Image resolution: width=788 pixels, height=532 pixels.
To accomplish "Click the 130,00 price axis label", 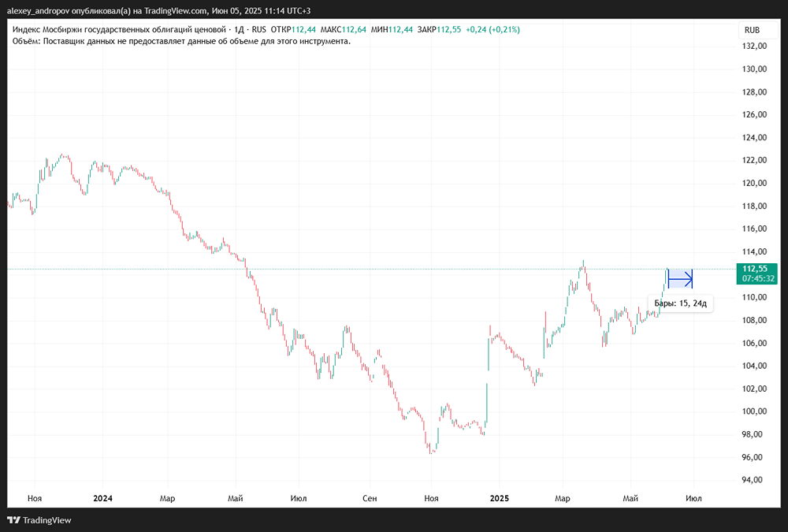I will point(754,69).
